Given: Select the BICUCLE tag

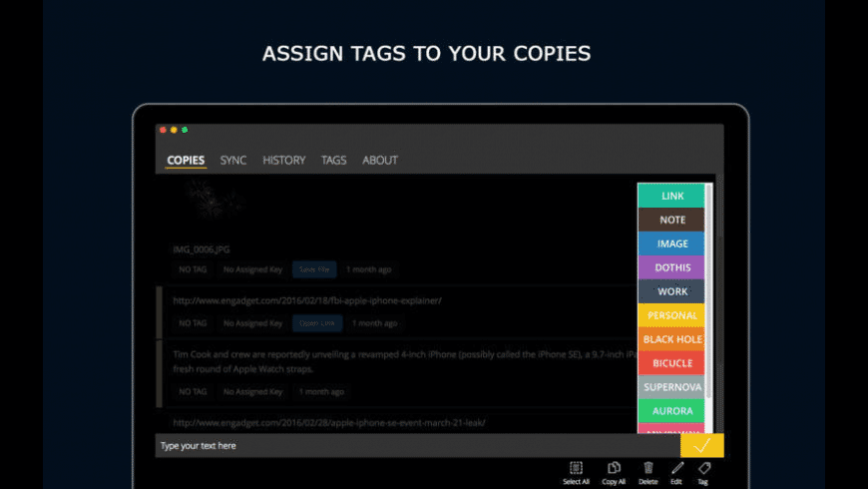Looking at the screenshot, I should 671,362.
